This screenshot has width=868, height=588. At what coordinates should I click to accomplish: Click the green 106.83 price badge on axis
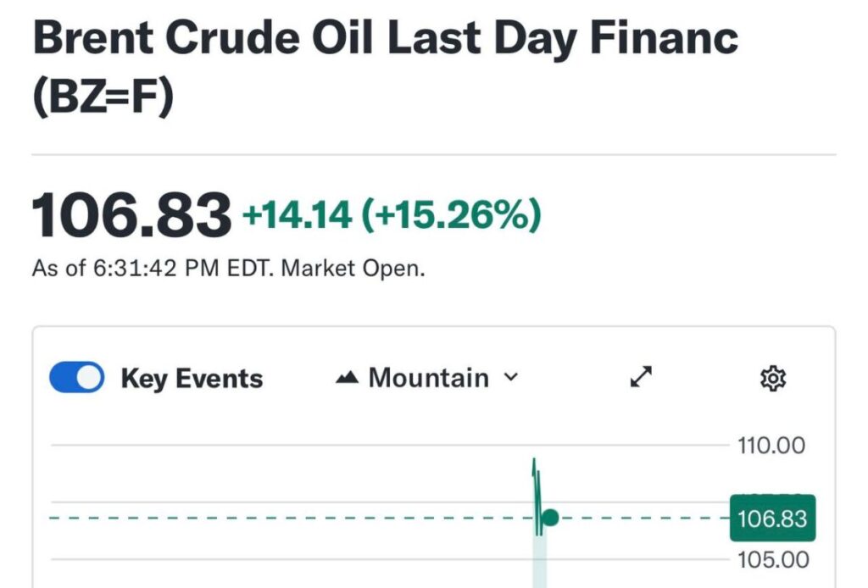[x=772, y=518]
